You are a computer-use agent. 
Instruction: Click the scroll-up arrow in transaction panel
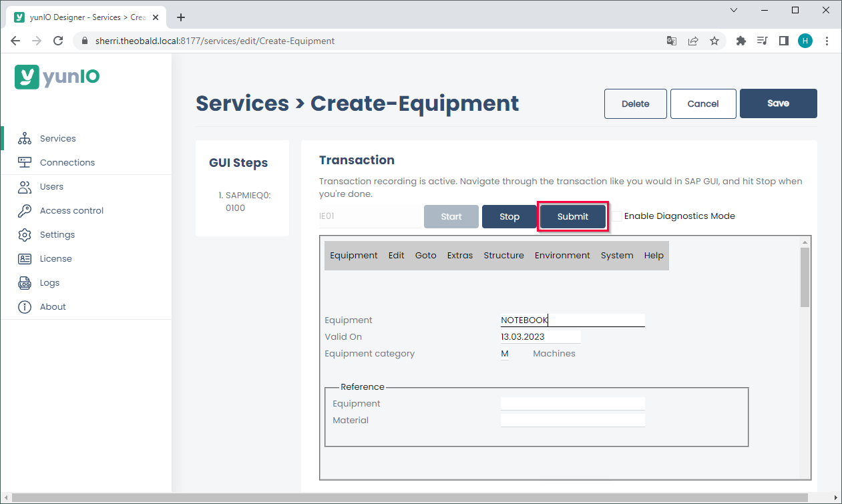pos(805,242)
